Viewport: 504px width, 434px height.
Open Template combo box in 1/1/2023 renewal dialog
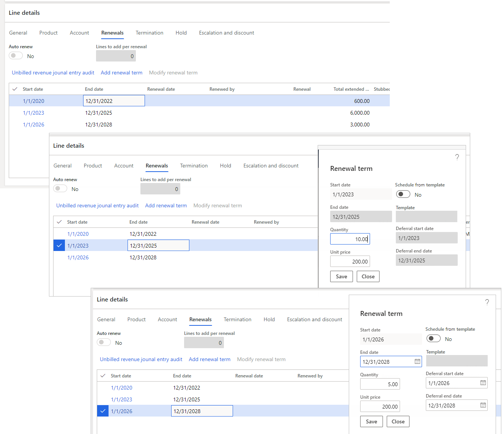click(426, 216)
